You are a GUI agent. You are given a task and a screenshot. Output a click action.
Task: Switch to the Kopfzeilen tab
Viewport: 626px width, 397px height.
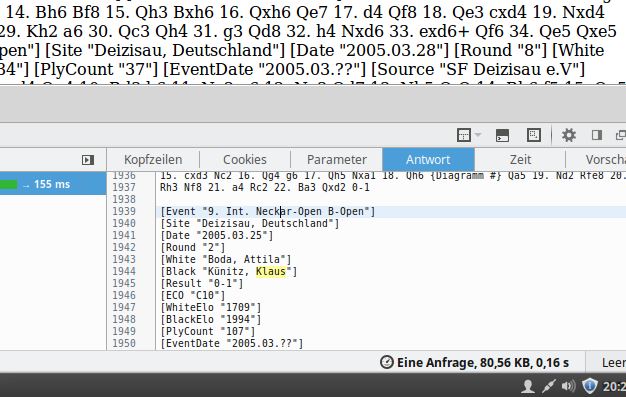click(153, 159)
